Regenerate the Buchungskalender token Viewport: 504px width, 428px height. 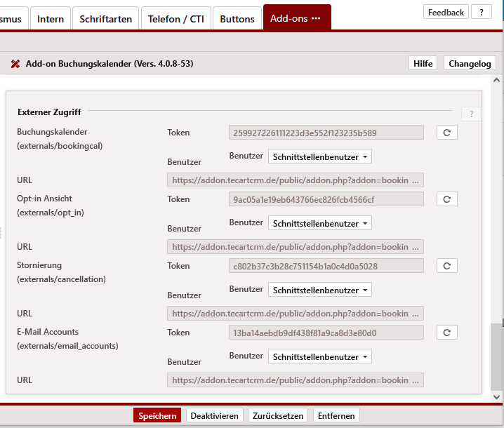tap(446, 133)
